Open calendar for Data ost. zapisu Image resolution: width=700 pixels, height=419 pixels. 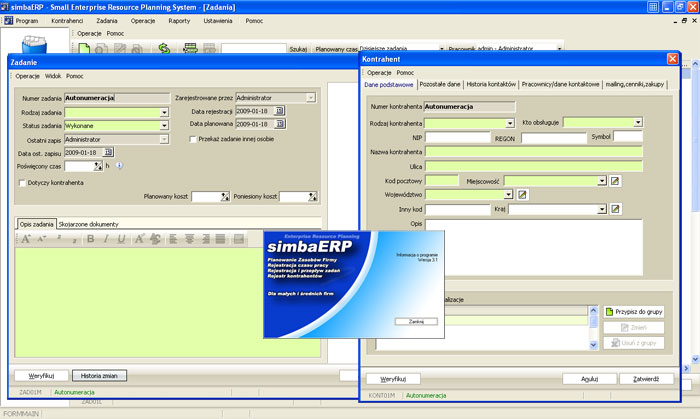108,152
